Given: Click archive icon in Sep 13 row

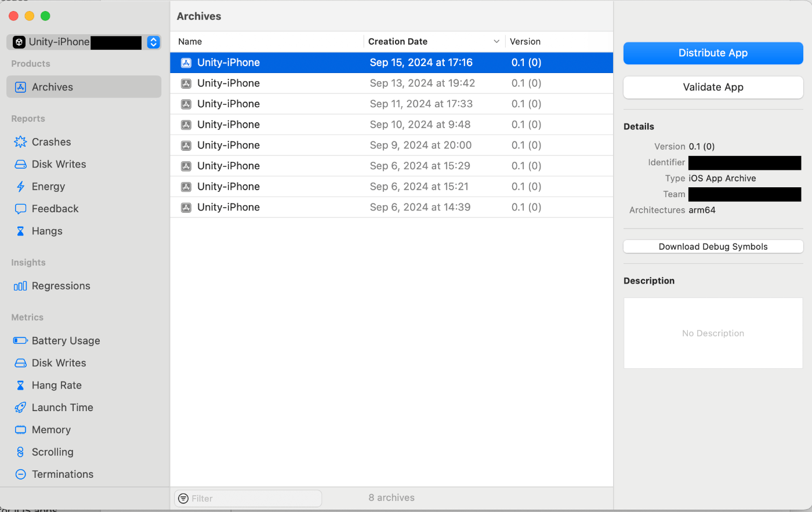Looking at the screenshot, I should [x=186, y=83].
